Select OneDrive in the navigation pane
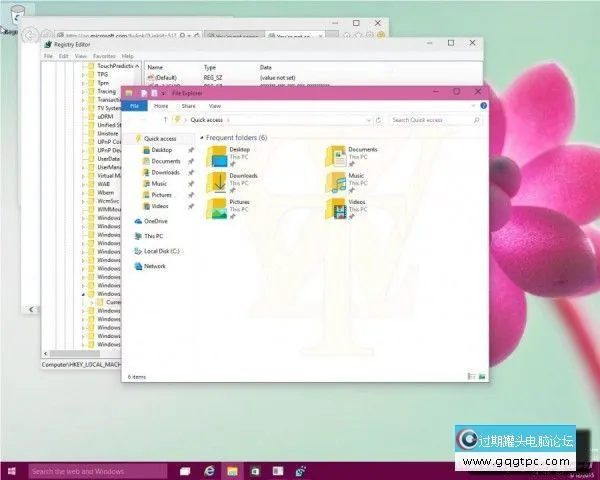The height and width of the screenshot is (480, 600). click(x=155, y=221)
